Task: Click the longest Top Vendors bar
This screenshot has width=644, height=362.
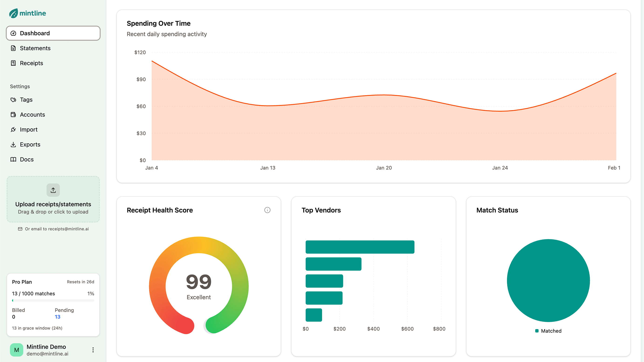Action: [360, 247]
